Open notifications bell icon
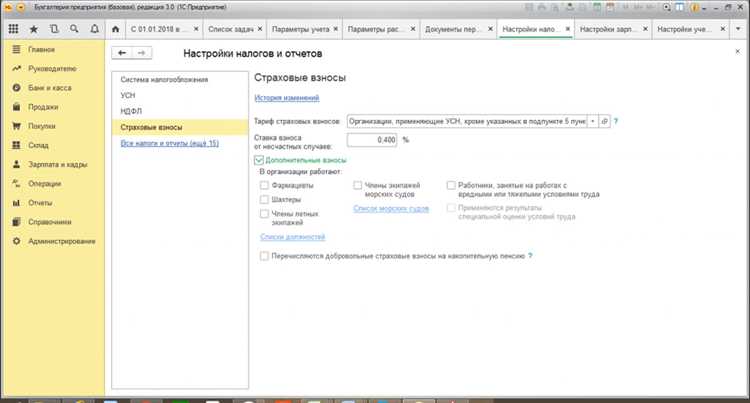The image size is (750, 403). point(95,29)
